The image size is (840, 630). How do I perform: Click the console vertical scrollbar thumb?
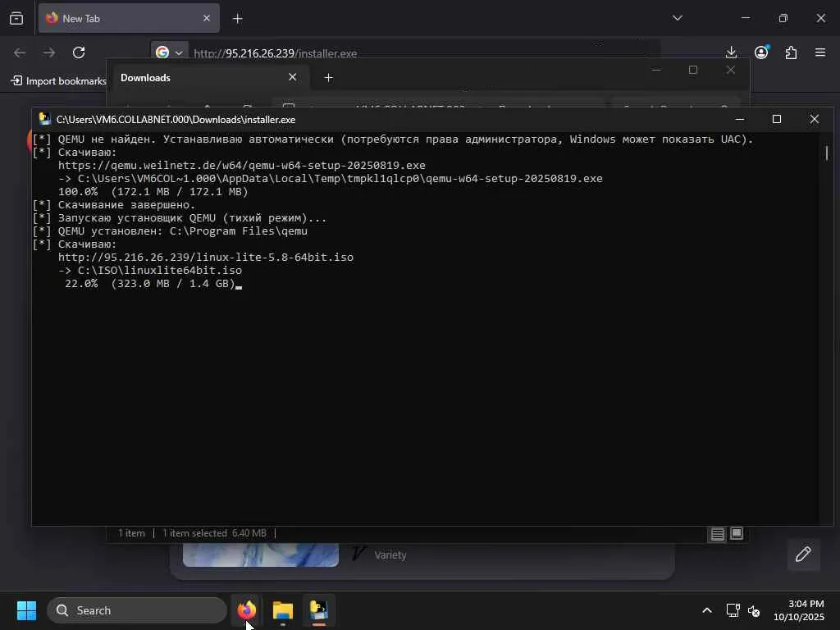pyautogui.click(x=827, y=153)
